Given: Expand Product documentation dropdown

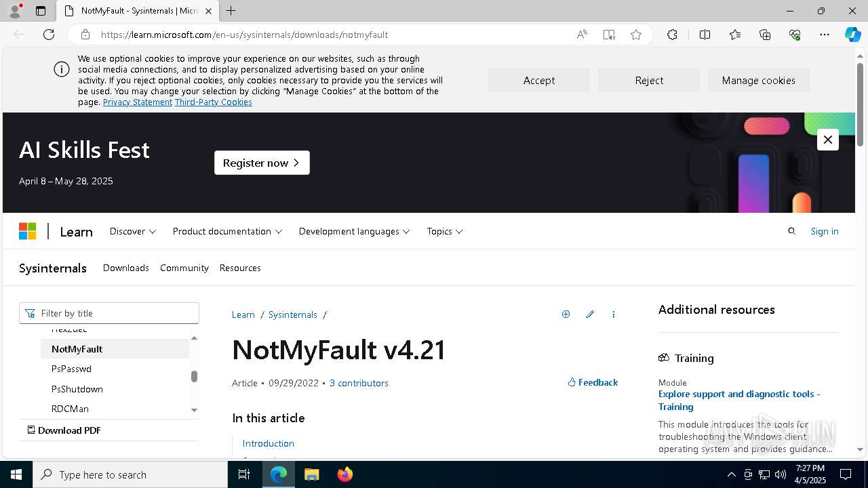Looking at the screenshot, I should click(227, 231).
